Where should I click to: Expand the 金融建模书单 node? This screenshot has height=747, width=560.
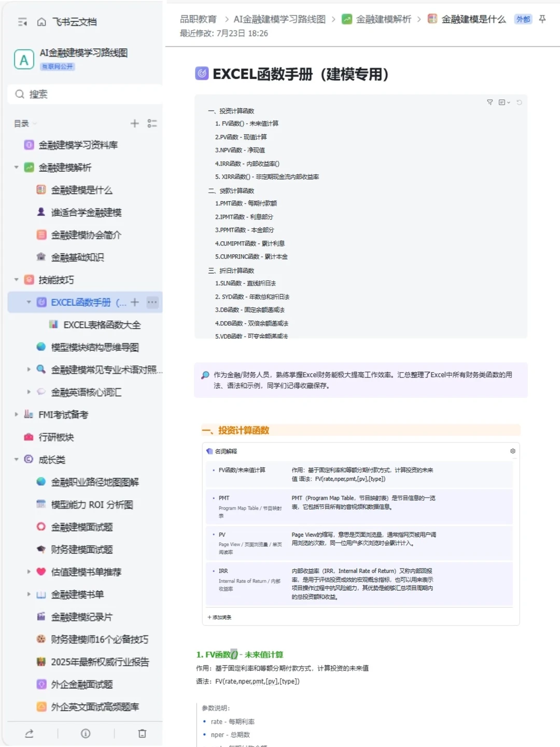point(29,594)
